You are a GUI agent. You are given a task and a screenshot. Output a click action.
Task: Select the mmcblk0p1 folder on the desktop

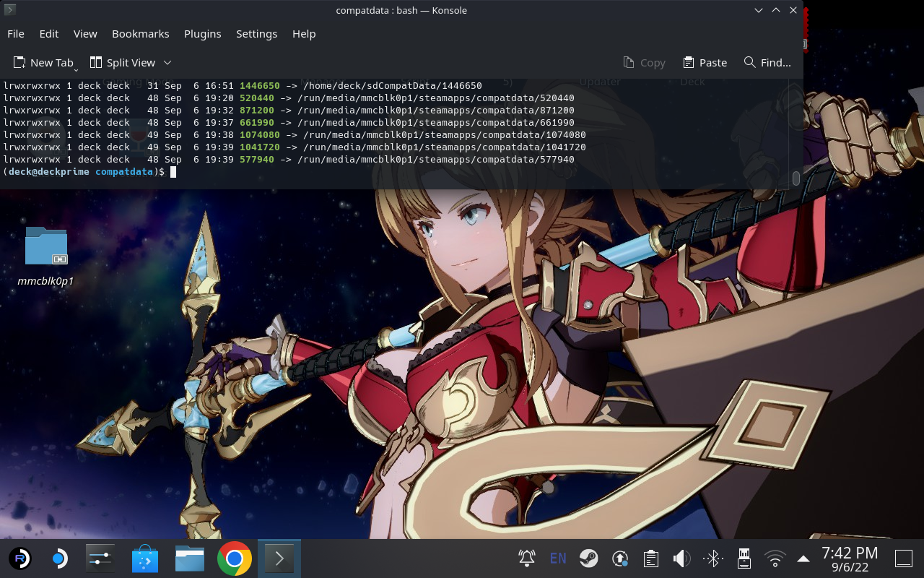45,246
